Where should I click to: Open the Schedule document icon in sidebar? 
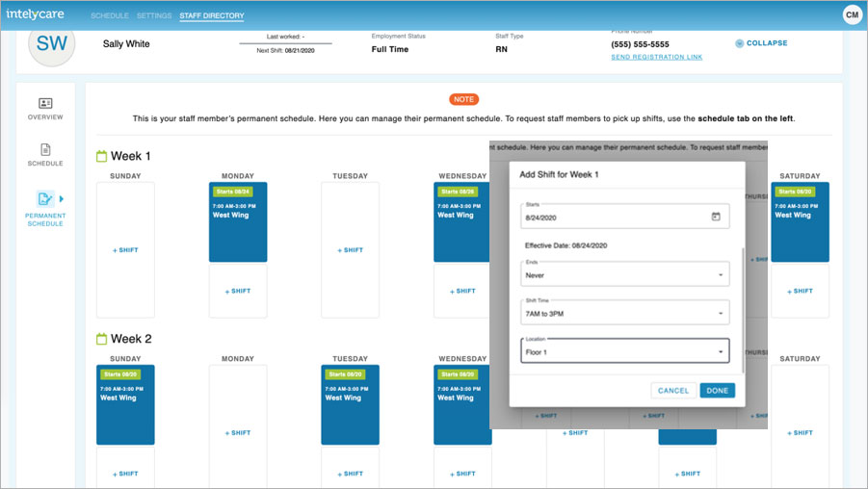45,149
